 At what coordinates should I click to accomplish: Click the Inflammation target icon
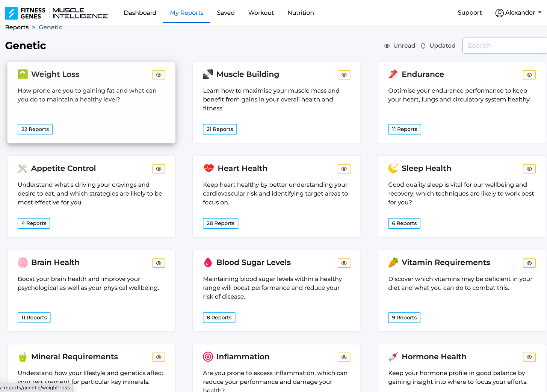(208, 357)
